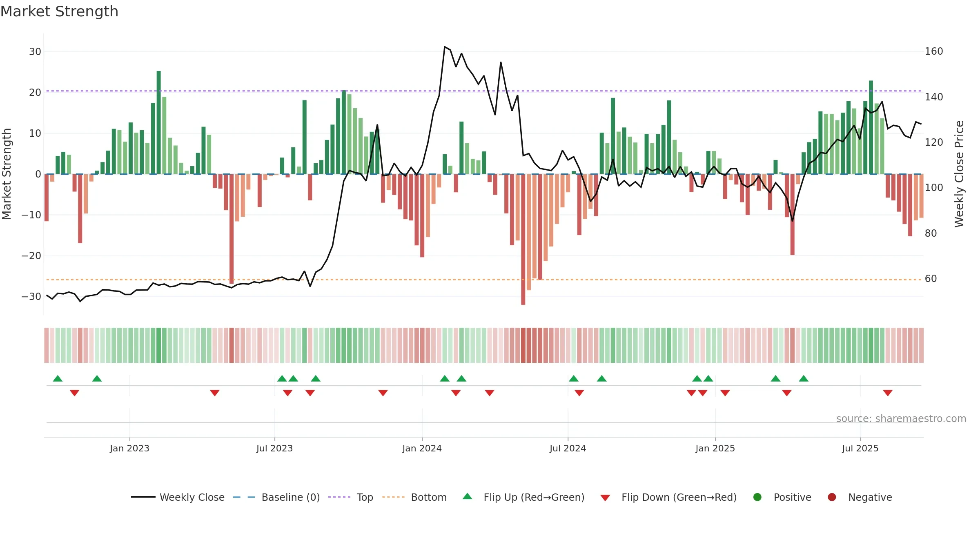Toggle the Negative legend label
This screenshot has width=980, height=551.
pyautogui.click(x=870, y=497)
